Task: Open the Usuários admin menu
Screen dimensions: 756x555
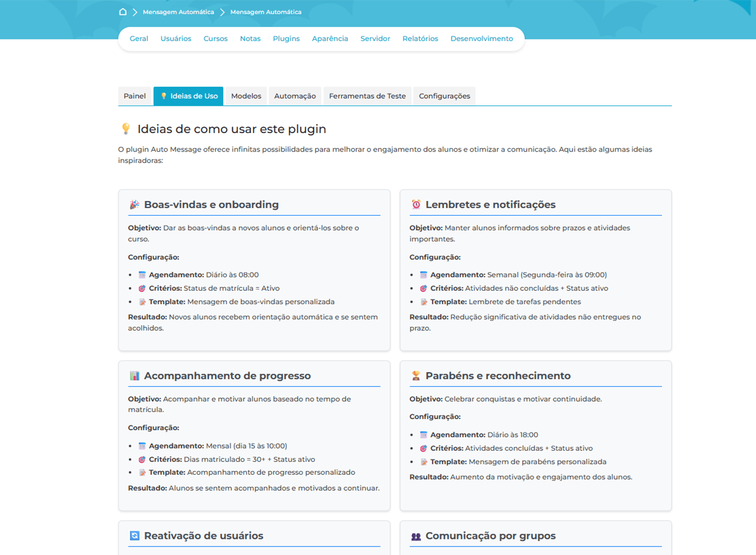Action: point(176,39)
